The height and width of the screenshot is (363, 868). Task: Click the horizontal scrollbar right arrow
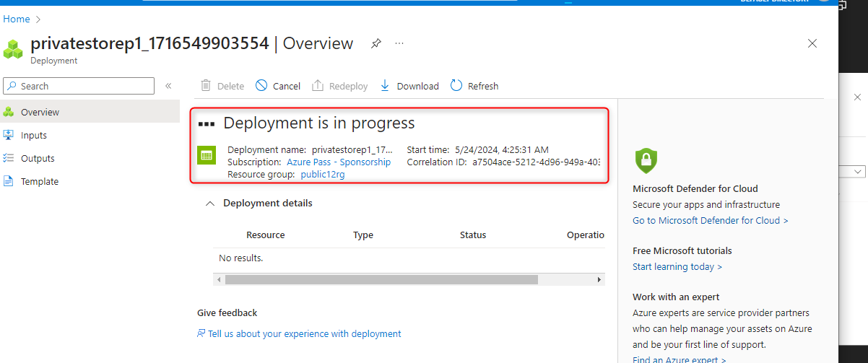tap(599, 279)
